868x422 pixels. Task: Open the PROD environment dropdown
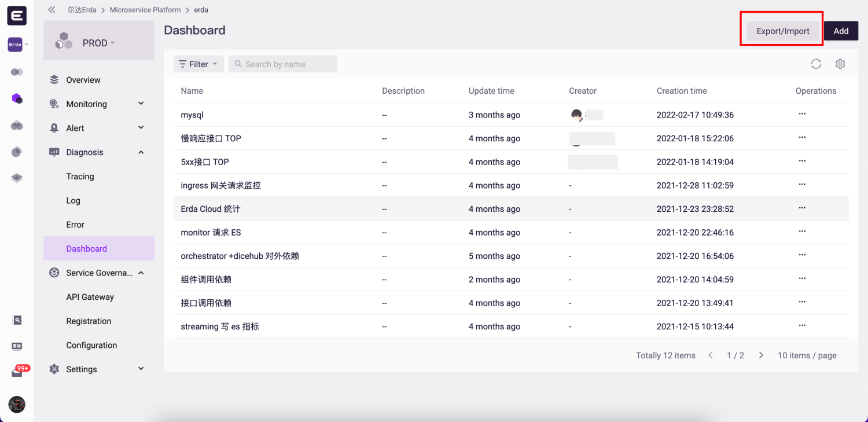(x=98, y=43)
